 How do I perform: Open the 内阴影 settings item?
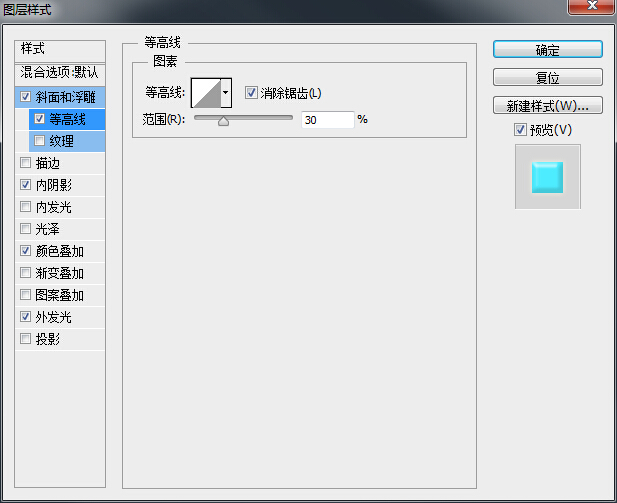click(54, 185)
